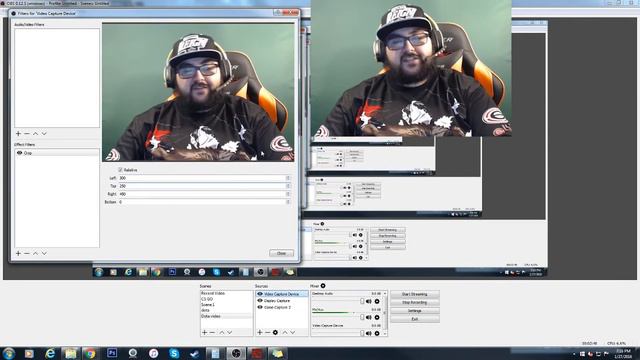The height and width of the screenshot is (360, 640).
Task: Open the Mic/Aux gear settings in the Mixer
Action: point(377,317)
